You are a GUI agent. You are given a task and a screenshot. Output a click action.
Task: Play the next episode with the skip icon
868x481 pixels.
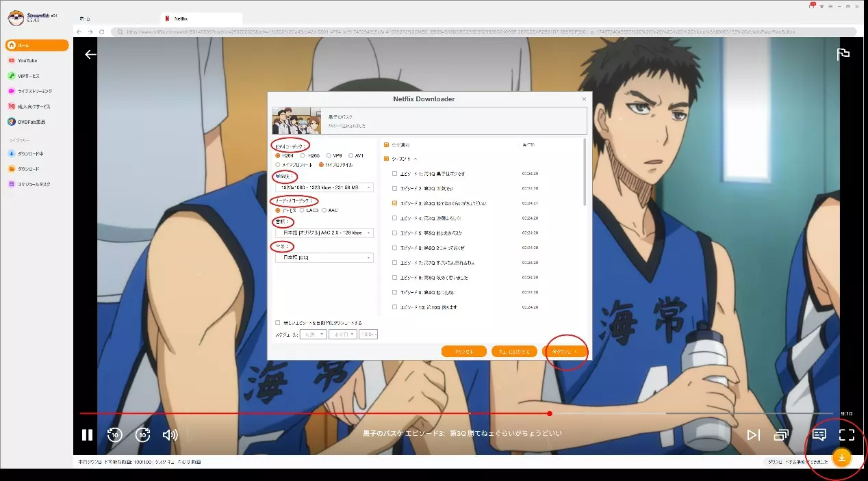point(753,434)
